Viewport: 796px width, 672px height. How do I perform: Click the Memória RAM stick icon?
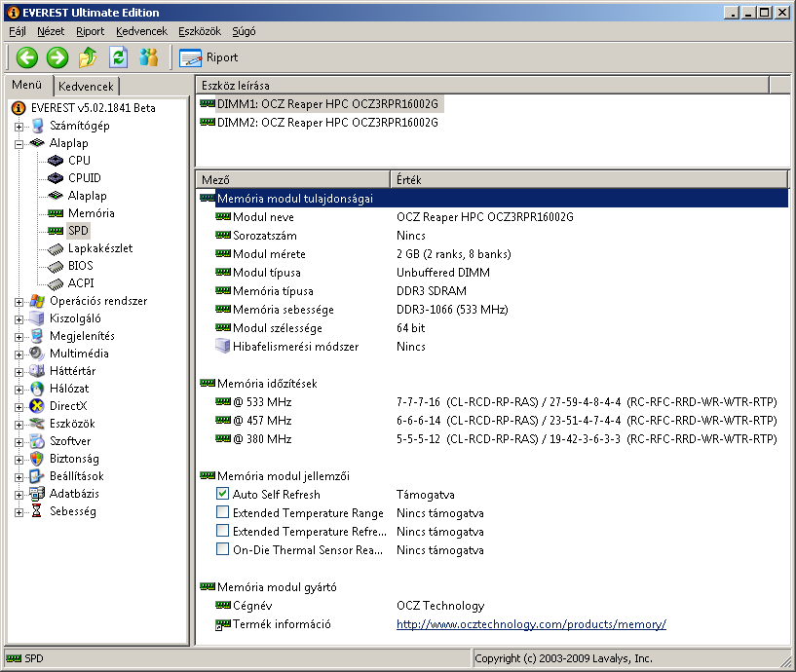tap(55, 213)
